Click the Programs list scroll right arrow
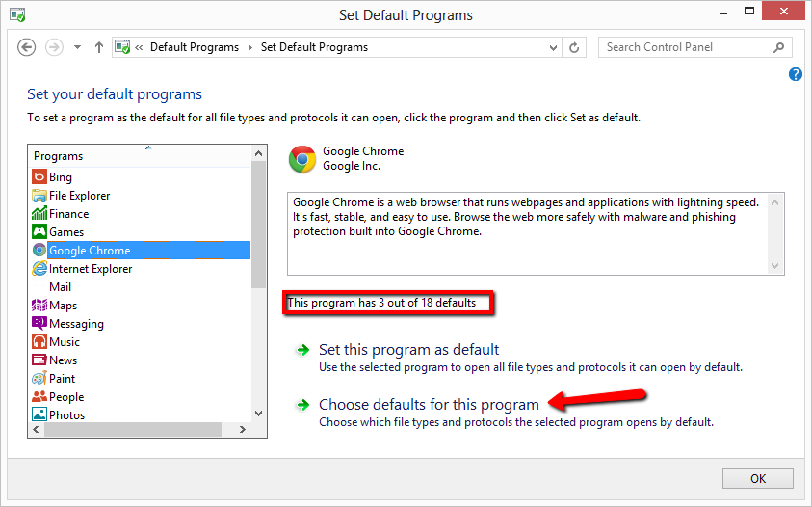This screenshot has width=812, height=507. pos(243,429)
